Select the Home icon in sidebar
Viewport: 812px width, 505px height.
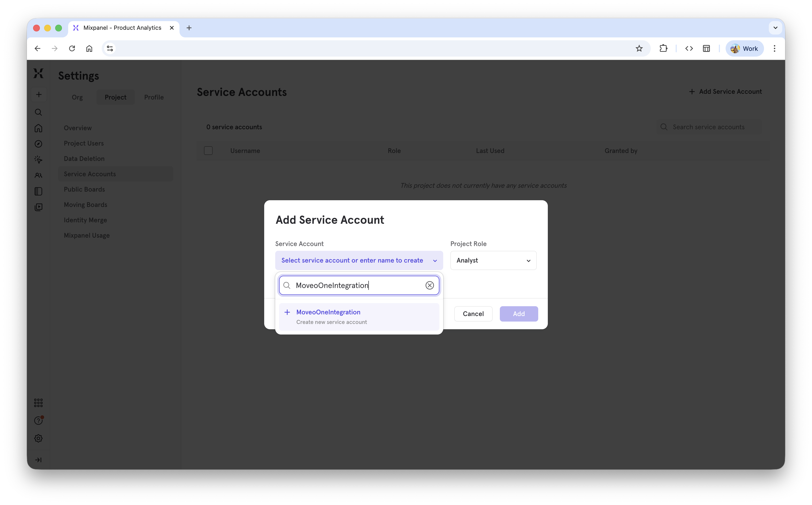point(38,128)
